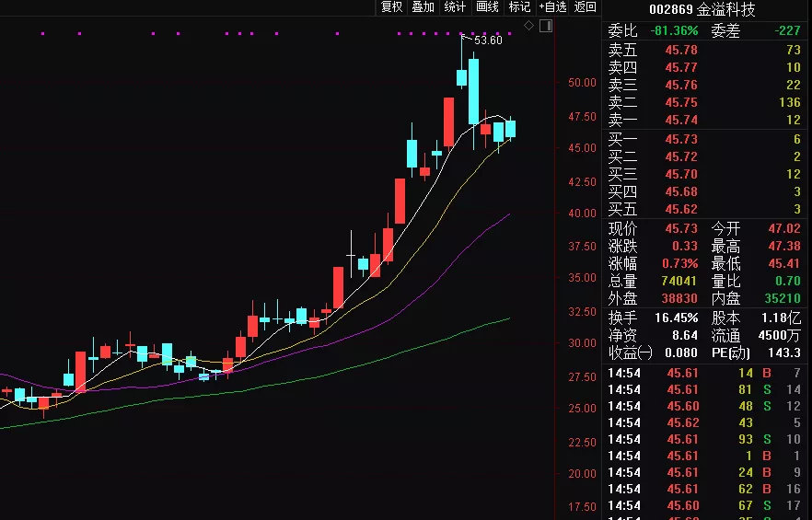Click the 20.00 price axis label
The width and height of the screenshot is (812, 520).
583,473
